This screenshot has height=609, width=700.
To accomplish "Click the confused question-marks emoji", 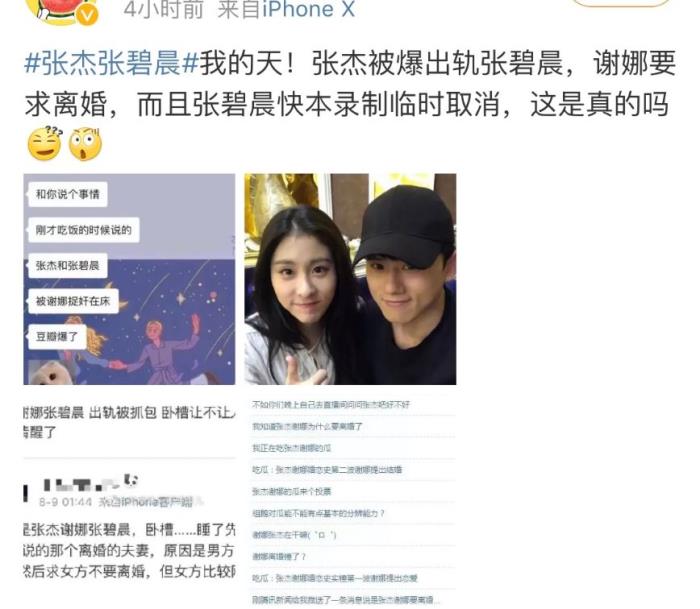I will click(x=45, y=144).
